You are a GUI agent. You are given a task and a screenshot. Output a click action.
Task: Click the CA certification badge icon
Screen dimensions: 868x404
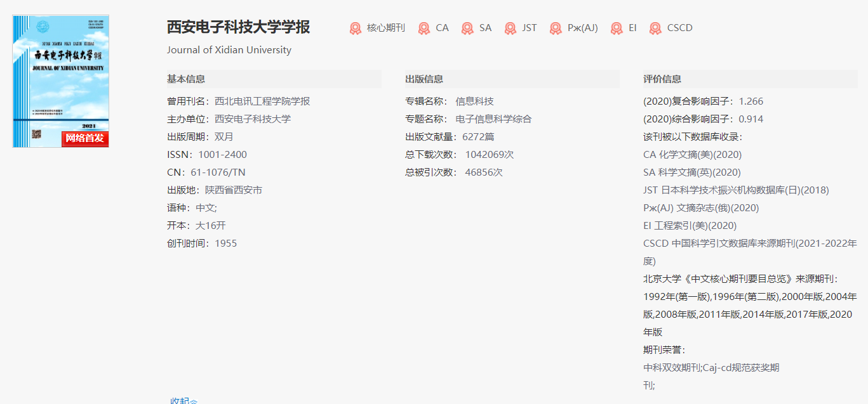424,28
